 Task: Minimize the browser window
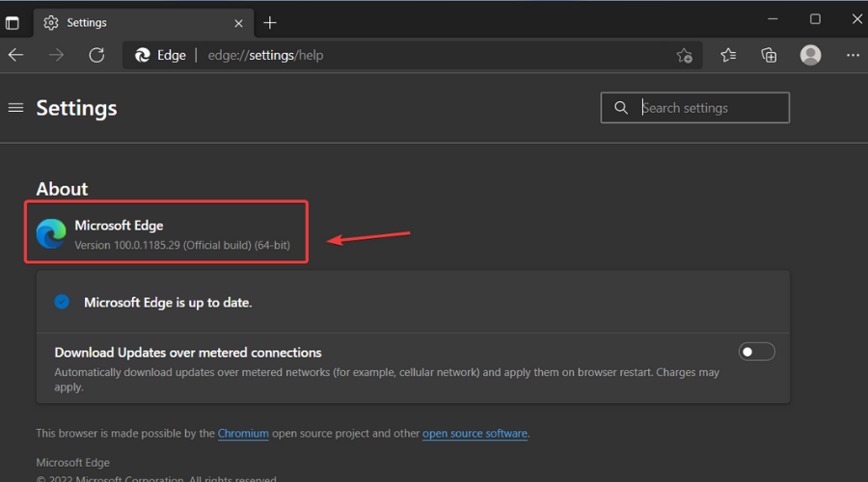[x=773, y=19]
